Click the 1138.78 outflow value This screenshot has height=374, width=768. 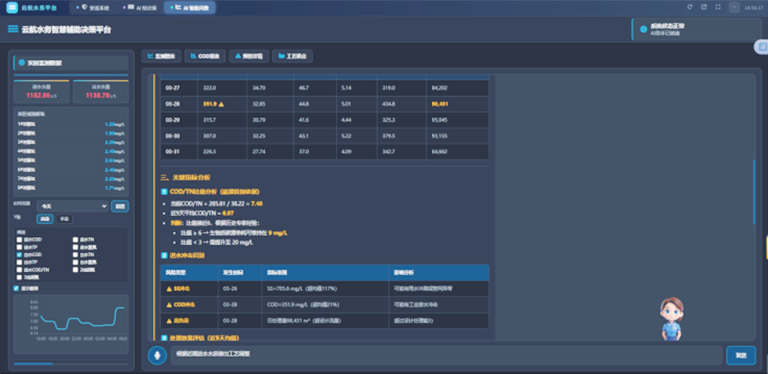[97, 95]
